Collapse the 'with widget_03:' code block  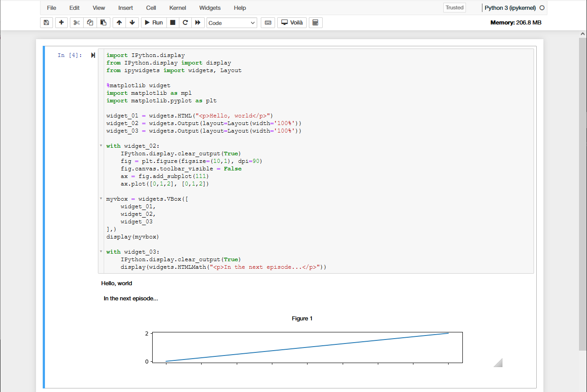tap(101, 251)
